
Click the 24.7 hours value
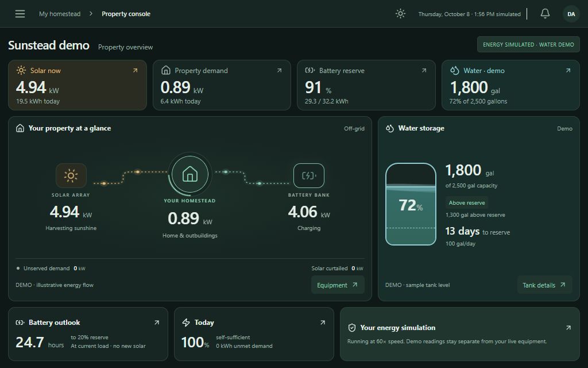(x=40, y=342)
